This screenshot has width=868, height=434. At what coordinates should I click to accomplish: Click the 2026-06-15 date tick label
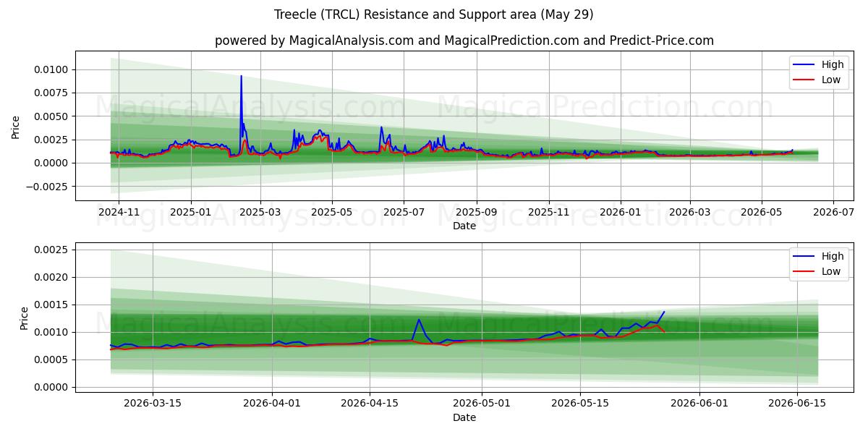click(x=797, y=403)
